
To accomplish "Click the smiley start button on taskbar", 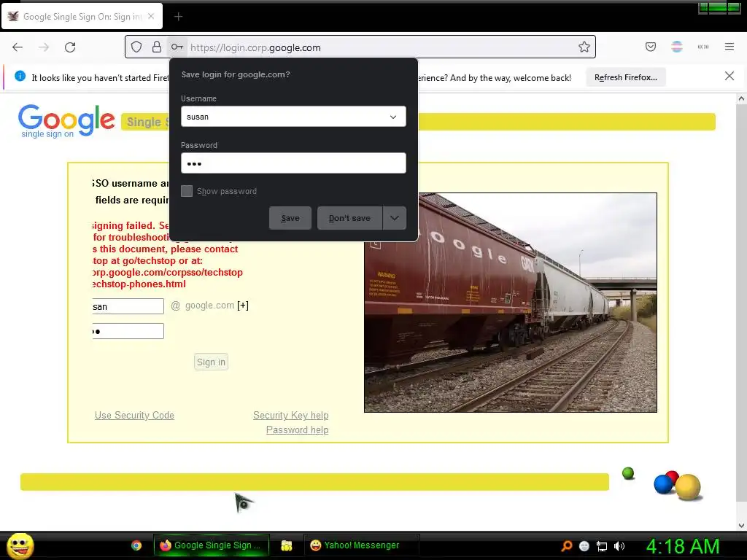I will pos(20,545).
